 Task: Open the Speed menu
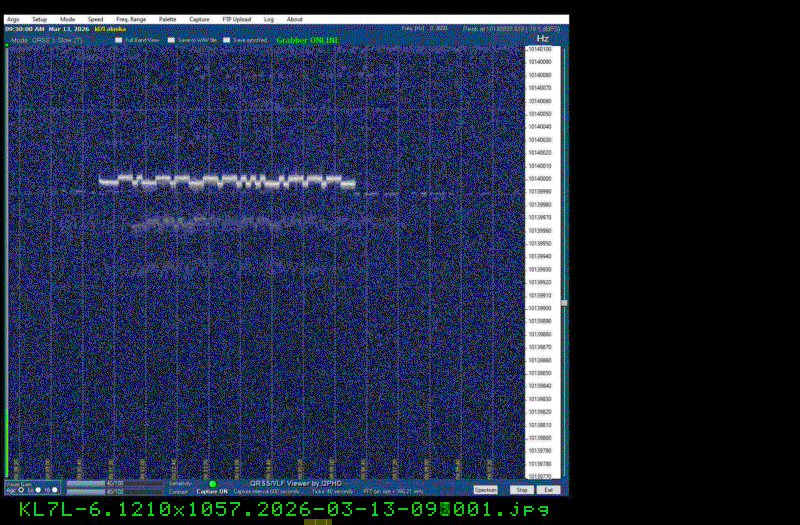pos(95,19)
